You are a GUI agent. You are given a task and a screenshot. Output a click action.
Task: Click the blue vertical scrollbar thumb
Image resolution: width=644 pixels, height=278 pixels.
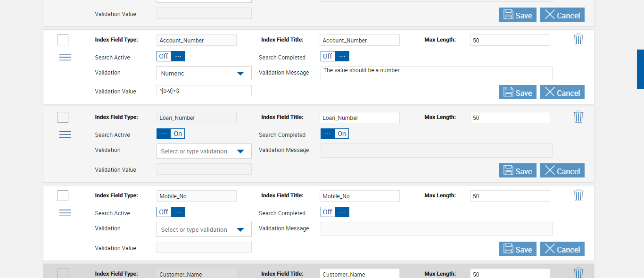(640, 69)
